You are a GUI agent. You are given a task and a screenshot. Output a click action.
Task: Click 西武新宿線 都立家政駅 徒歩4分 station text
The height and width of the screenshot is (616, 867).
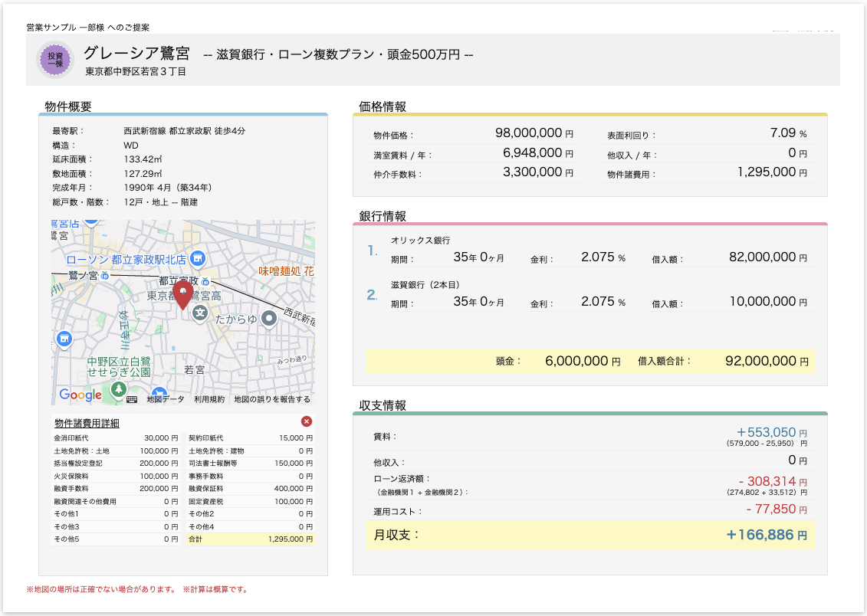(x=185, y=131)
